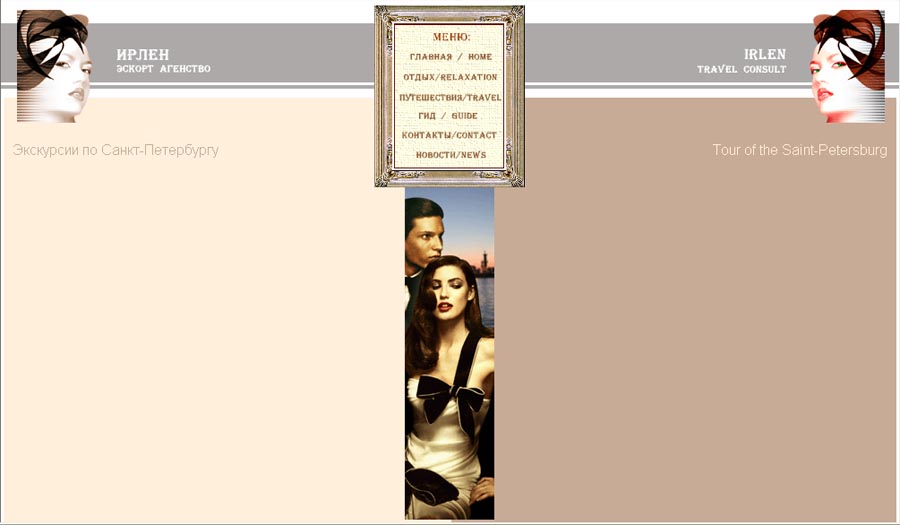The image size is (900, 525).
Task: Click the right woman's face logo
Action: click(847, 66)
